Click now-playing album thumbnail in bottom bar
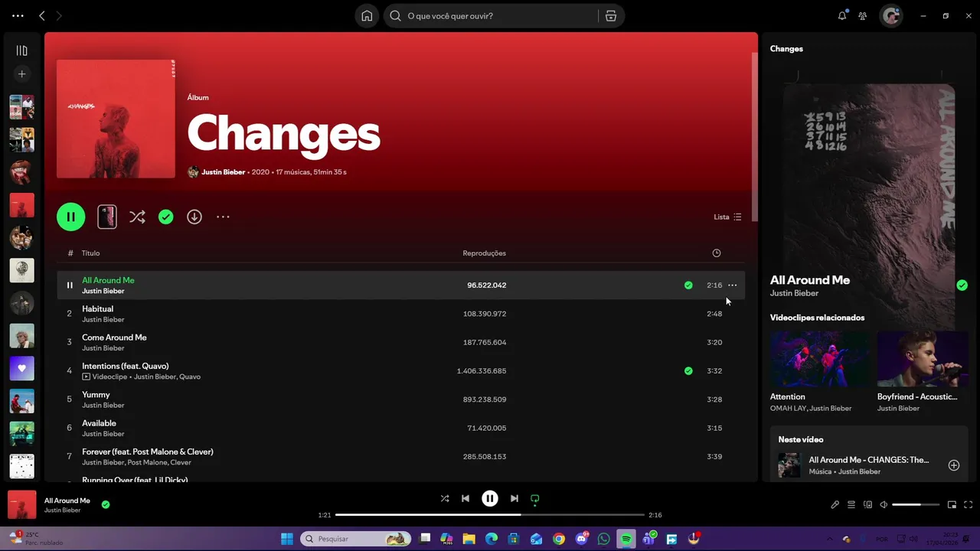The height and width of the screenshot is (551, 980). pyautogui.click(x=21, y=505)
